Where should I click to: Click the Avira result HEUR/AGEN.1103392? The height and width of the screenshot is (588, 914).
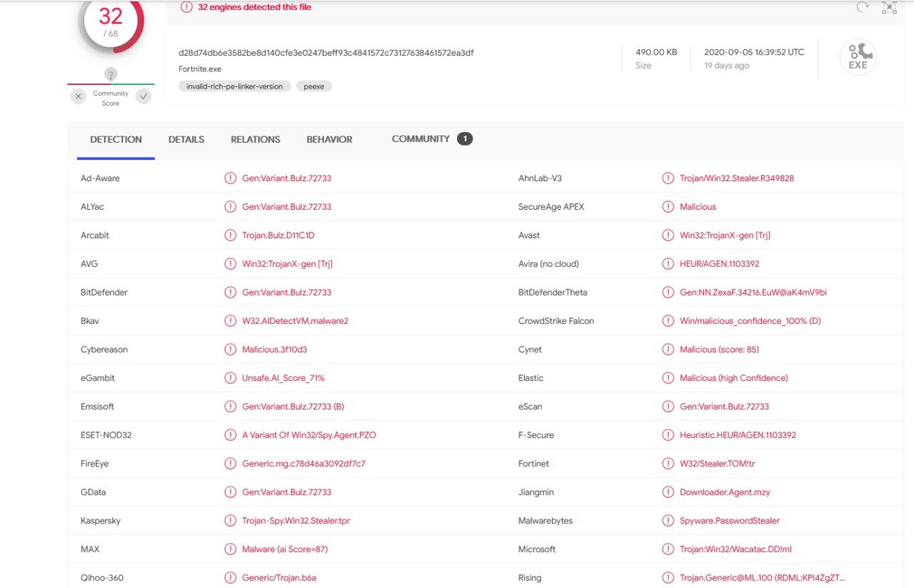tap(720, 264)
